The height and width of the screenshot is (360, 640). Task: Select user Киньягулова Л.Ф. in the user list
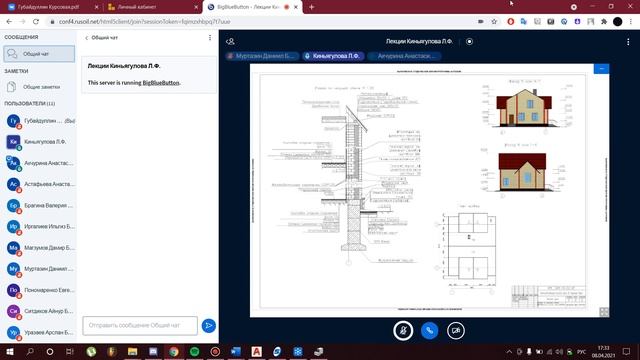coord(40,142)
